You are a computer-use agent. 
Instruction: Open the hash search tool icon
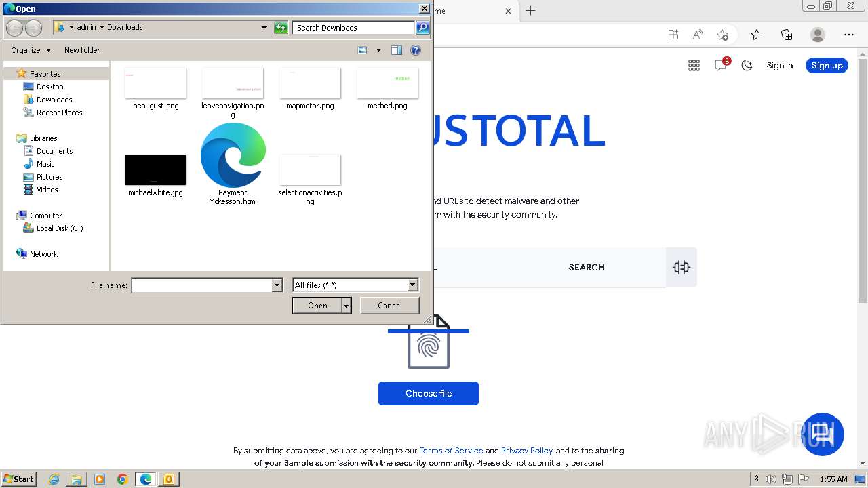pyautogui.click(x=682, y=267)
